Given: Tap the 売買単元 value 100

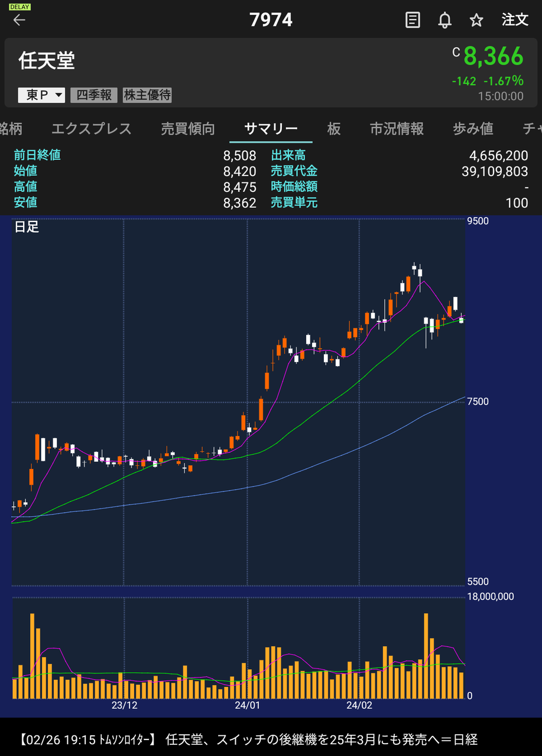Looking at the screenshot, I should coord(517,203).
